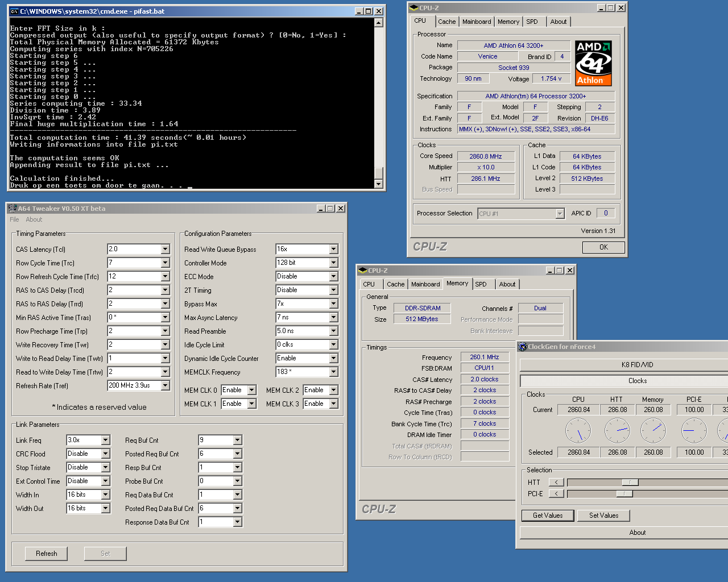The height and width of the screenshot is (582, 728).
Task: Open the Width In 16 bits dropdown
Action: [x=105, y=494]
